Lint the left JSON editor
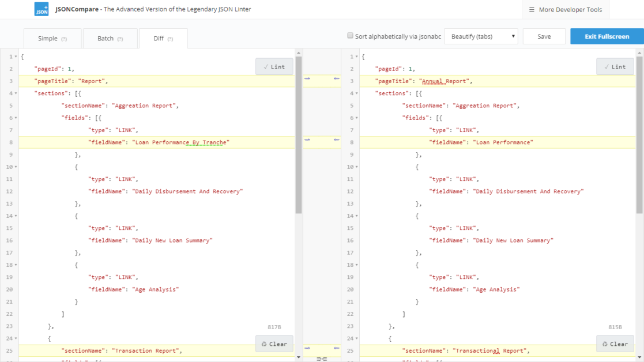This screenshot has height=362, width=644. click(x=274, y=66)
